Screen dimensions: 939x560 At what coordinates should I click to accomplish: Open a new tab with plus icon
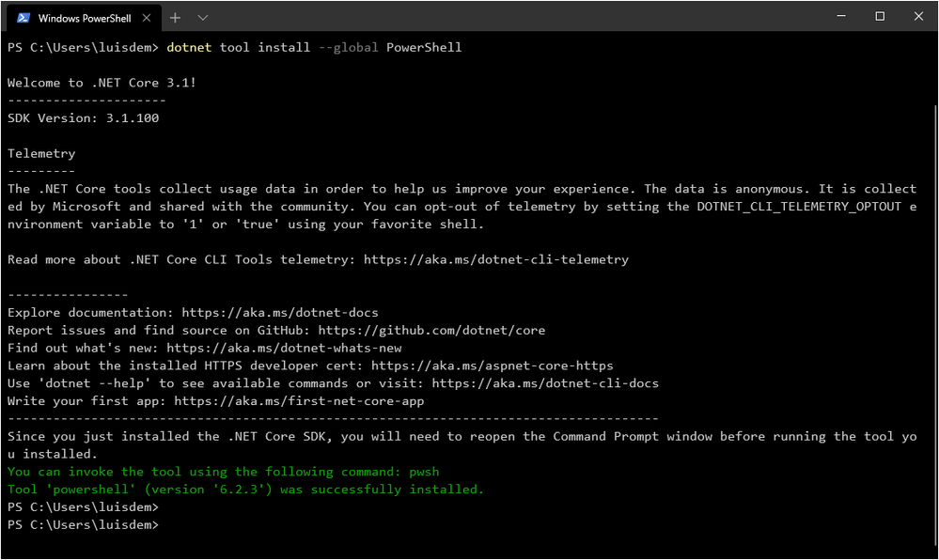[175, 18]
